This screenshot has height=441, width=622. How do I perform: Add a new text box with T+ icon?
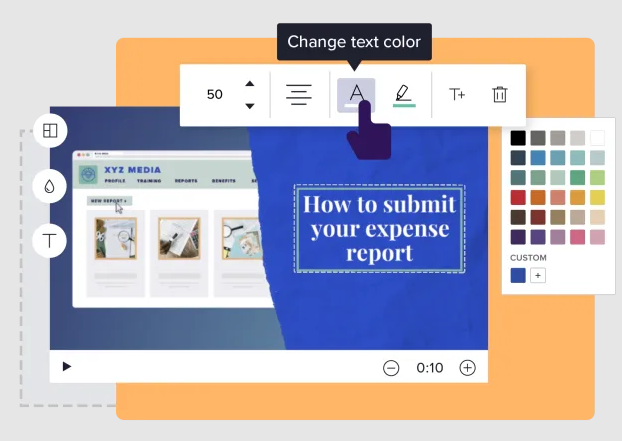(x=457, y=95)
